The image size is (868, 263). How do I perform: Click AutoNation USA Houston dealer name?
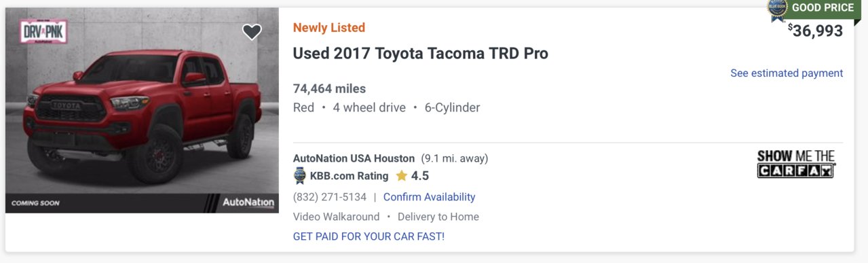(x=354, y=158)
